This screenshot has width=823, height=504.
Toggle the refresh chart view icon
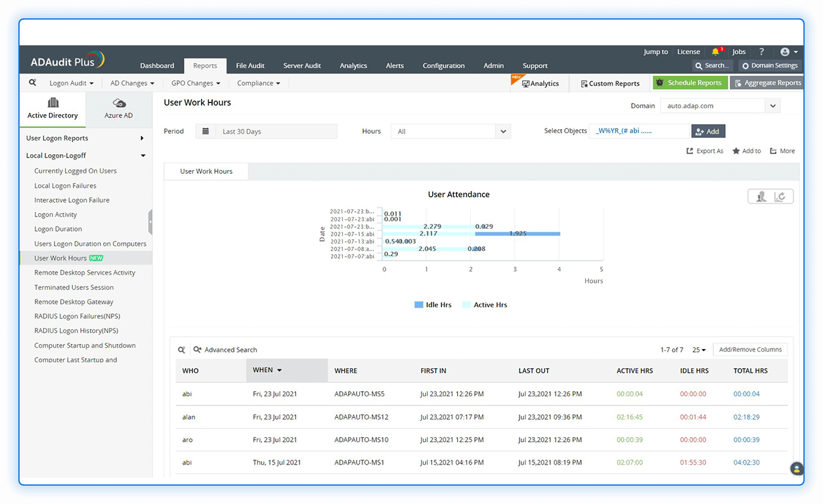pyautogui.click(x=780, y=196)
